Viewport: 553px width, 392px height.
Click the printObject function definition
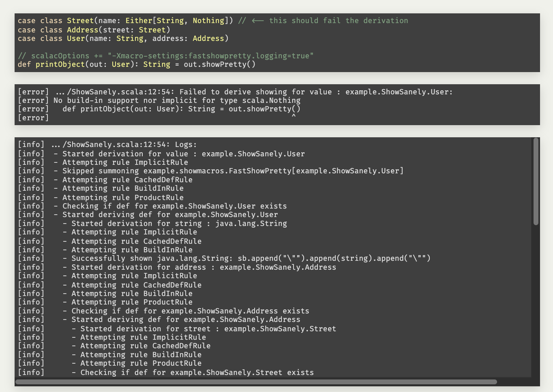136,64
